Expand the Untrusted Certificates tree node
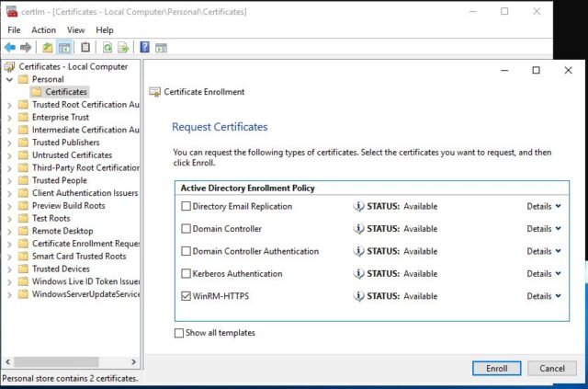588x389 pixels. click(x=10, y=155)
